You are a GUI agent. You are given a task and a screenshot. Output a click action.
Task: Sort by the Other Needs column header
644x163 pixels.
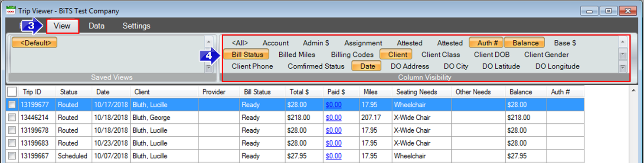(x=478, y=92)
